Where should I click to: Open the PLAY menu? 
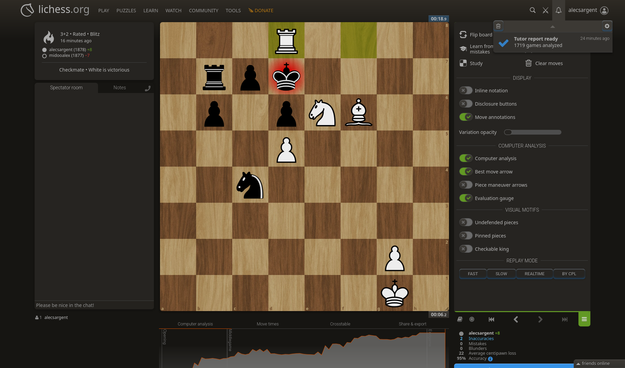point(104,11)
